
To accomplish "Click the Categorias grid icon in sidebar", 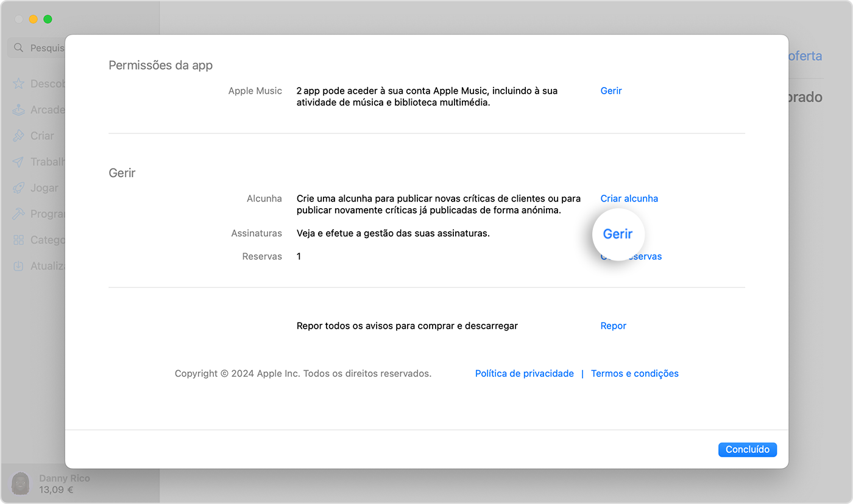I will 19,240.
